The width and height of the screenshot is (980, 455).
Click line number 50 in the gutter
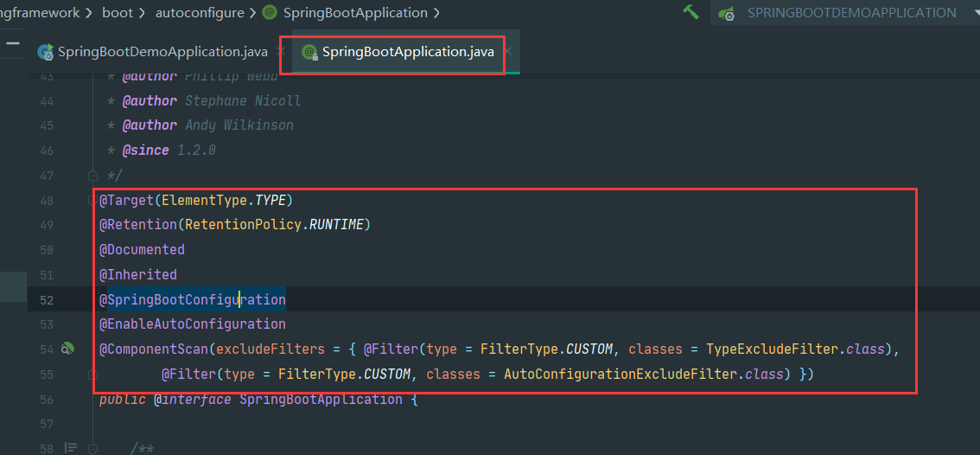point(47,250)
